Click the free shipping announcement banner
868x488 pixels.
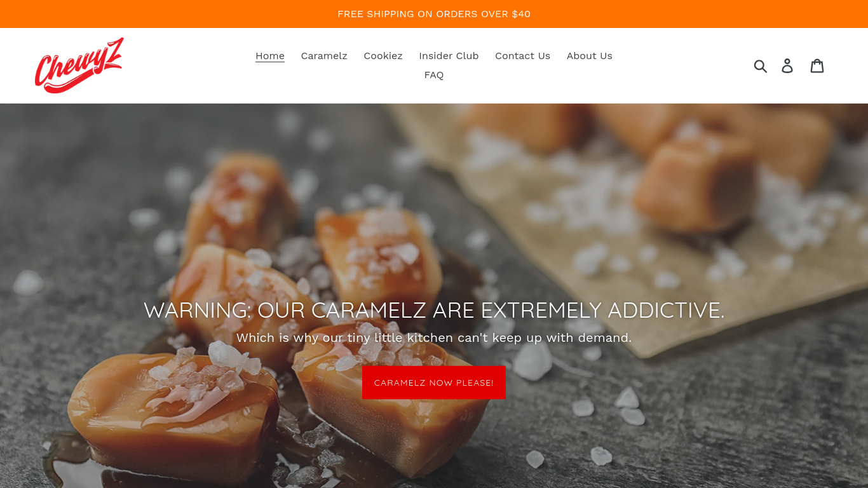click(x=434, y=14)
